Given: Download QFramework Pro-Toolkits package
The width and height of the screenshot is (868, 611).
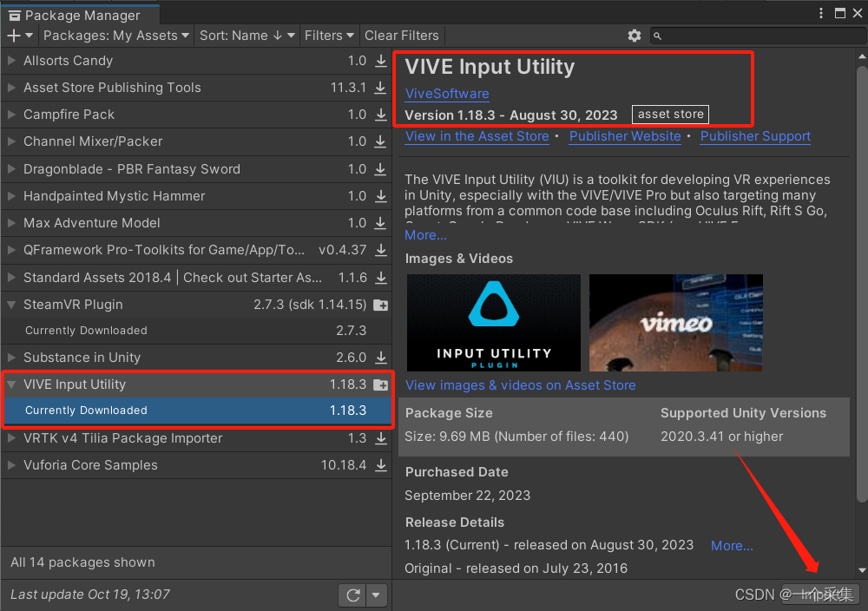Looking at the screenshot, I should tap(381, 250).
